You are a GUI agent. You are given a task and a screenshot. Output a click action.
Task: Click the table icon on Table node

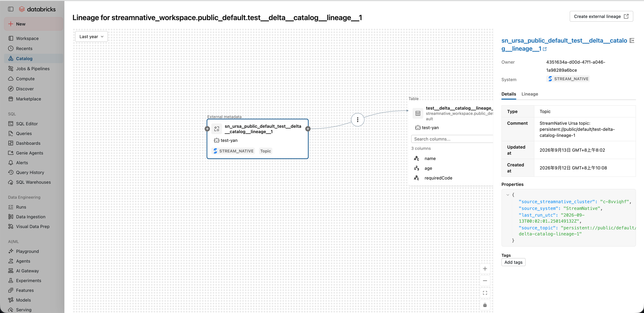tap(418, 114)
